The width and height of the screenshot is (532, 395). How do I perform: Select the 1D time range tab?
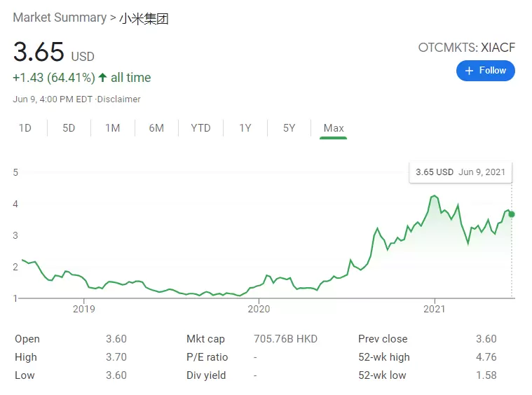click(x=25, y=128)
